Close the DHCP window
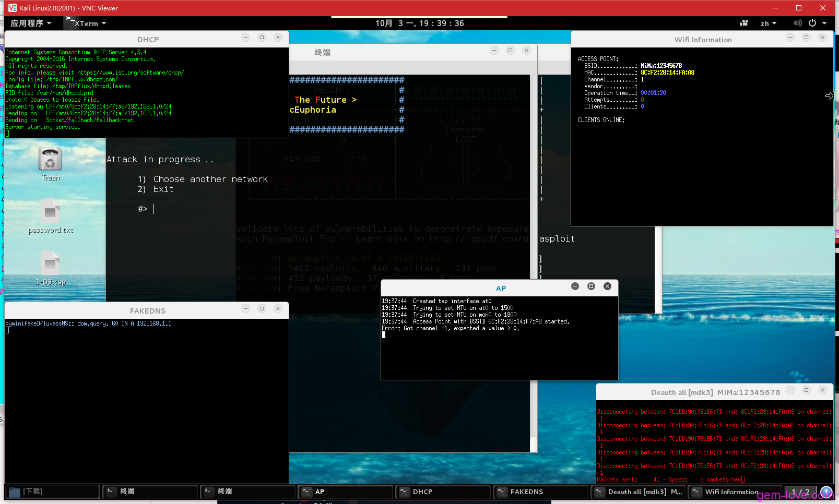 278,38
